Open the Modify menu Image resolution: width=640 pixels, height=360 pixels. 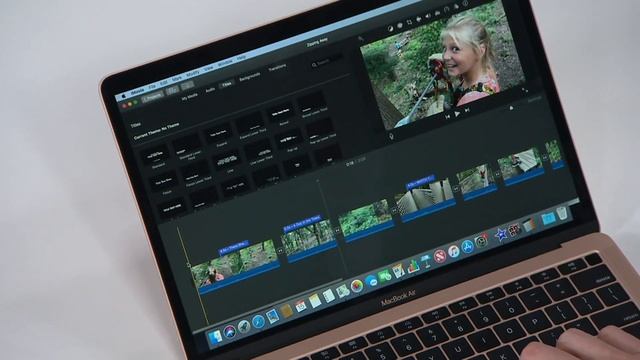pos(193,73)
